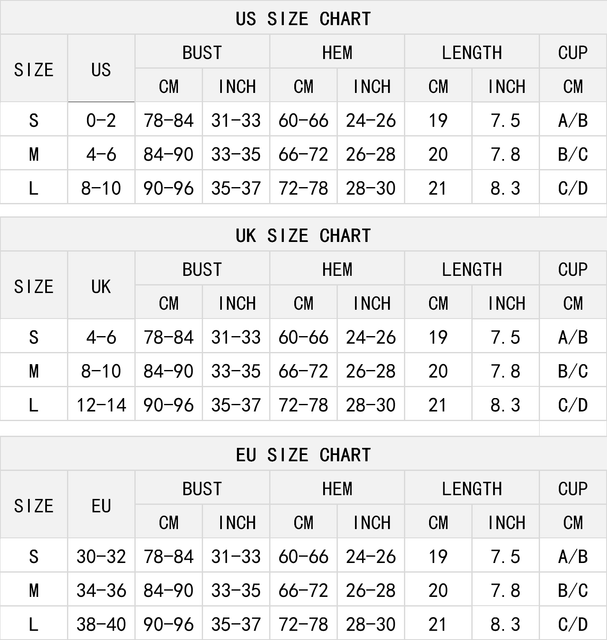Select the US column header
This screenshot has width=607, height=640.
coord(101,70)
